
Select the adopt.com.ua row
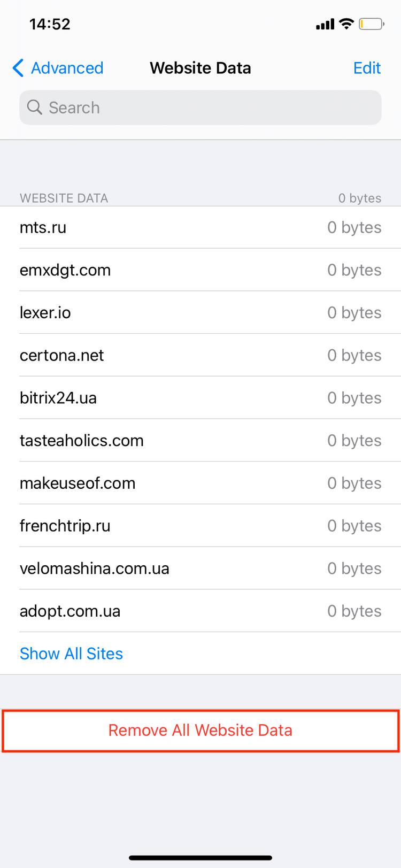[200, 611]
